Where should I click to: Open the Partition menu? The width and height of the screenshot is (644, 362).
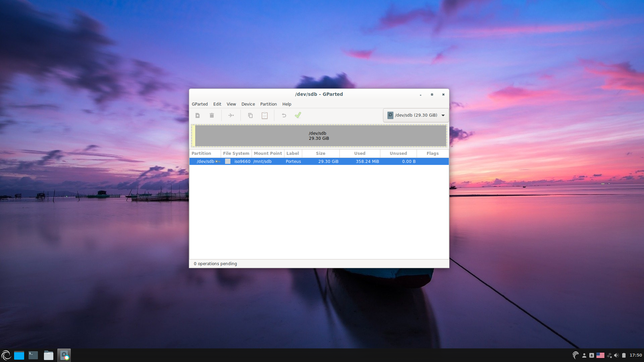268,104
